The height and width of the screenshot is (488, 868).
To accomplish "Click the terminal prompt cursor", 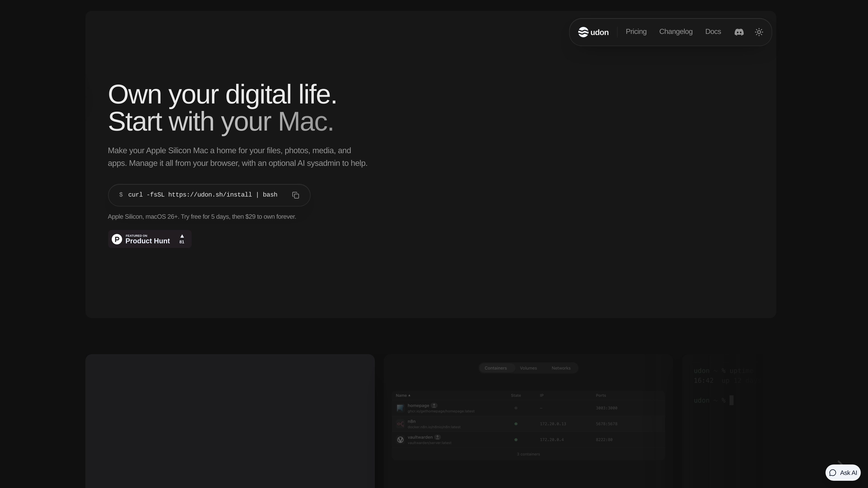I will coord(731,400).
